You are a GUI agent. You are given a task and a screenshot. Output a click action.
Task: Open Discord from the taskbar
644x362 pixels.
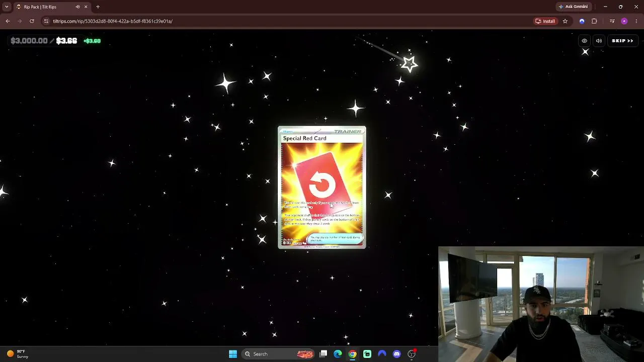click(x=397, y=354)
